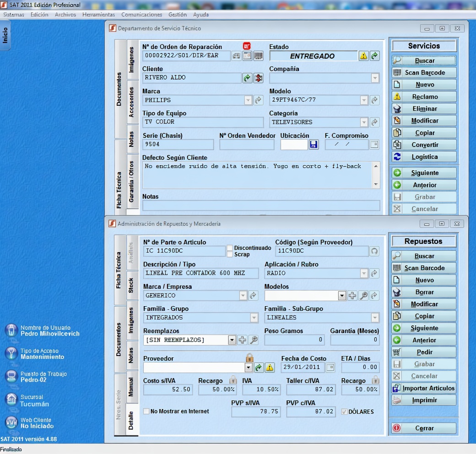Click the magnifier icon next to Reemplazos

pos(254,340)
